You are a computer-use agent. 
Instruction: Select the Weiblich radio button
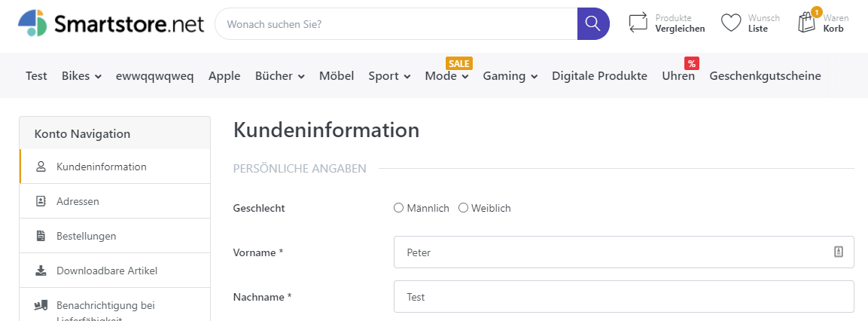tap(464, 208)
